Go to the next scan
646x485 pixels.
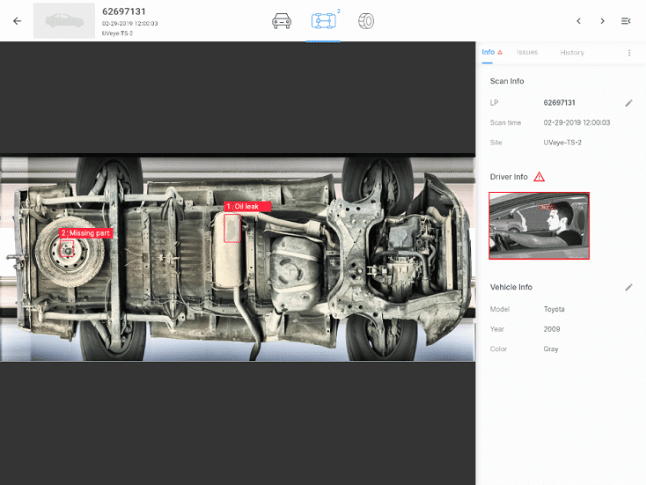pos(602,21)
